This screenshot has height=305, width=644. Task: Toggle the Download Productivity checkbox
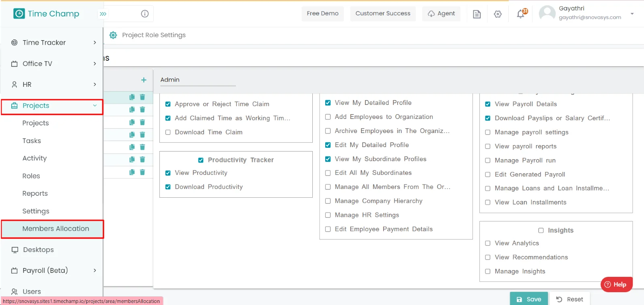coord(168,187)
